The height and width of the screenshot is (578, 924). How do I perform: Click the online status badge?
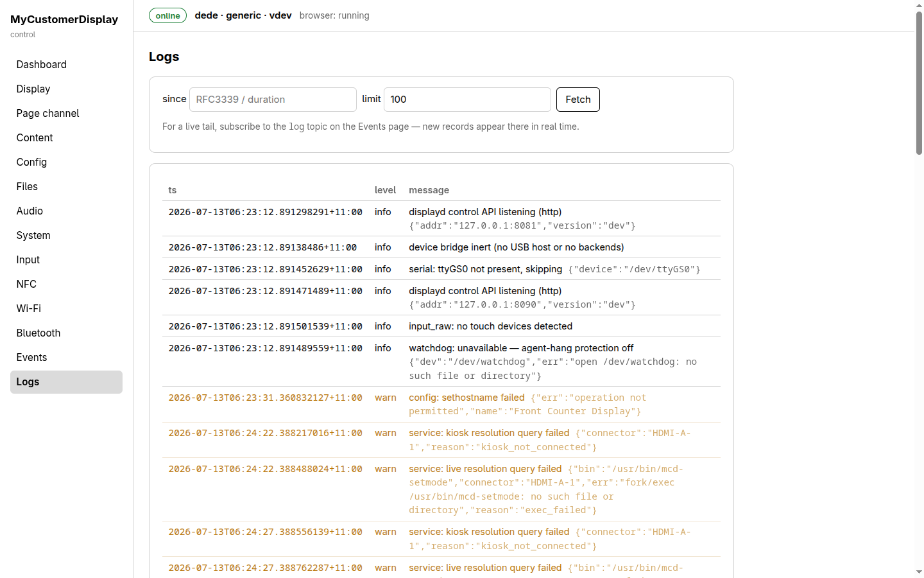point(167,15)
